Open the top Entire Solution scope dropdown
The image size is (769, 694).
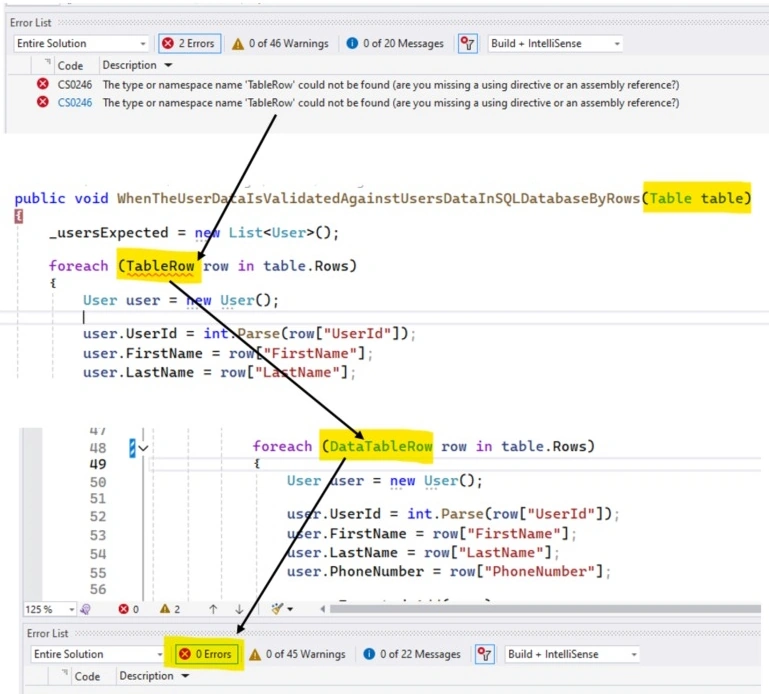[81, 44]
